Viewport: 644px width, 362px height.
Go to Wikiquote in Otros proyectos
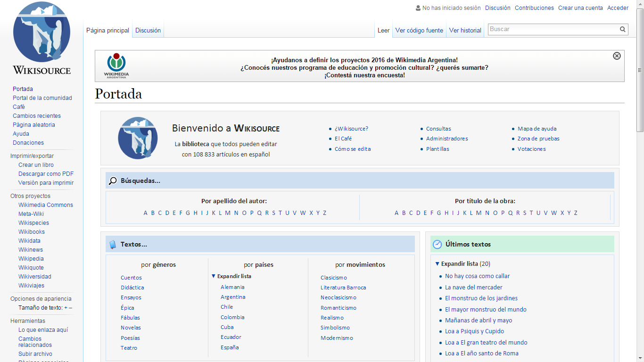pyautogui.click(x=31, y=268)
